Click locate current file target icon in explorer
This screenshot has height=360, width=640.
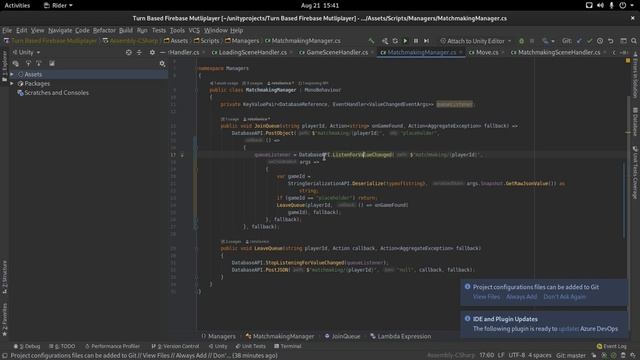(129, 52)
